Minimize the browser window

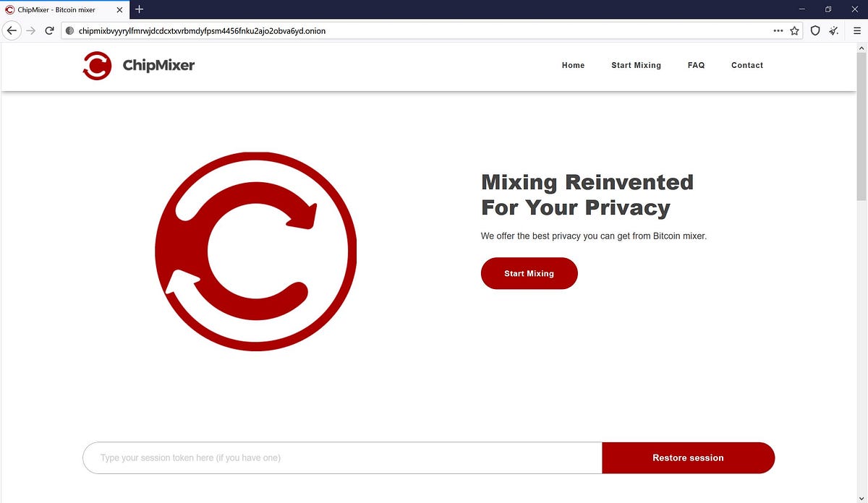pyautogui.click(x=803, y=9)
